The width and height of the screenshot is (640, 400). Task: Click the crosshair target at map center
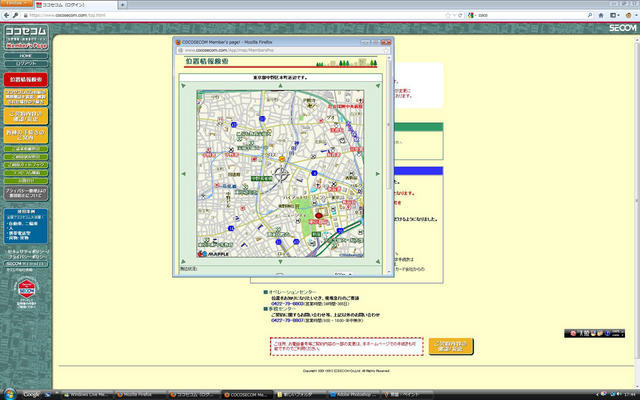pos(281,173)
